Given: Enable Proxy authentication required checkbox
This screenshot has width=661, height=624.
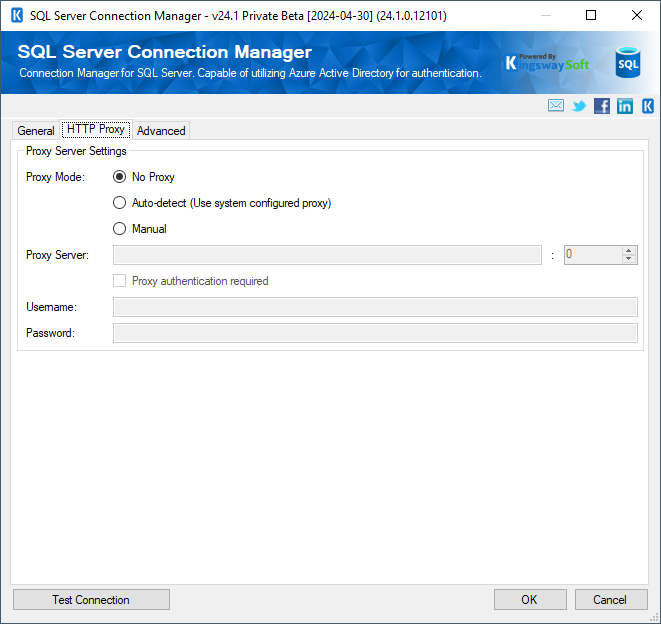Looking at the screenshot, I should tap(120, 281).
